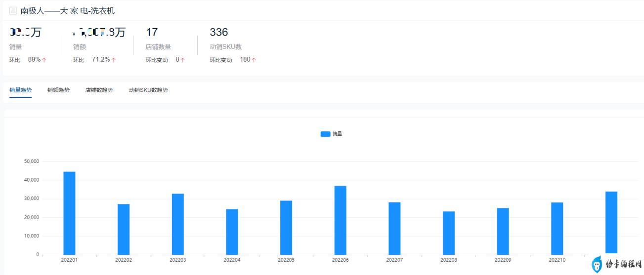This screenshot has width=644, height=275.
Task: Click the up arrow after SKU change 180
Action: [x=254, y=60]
